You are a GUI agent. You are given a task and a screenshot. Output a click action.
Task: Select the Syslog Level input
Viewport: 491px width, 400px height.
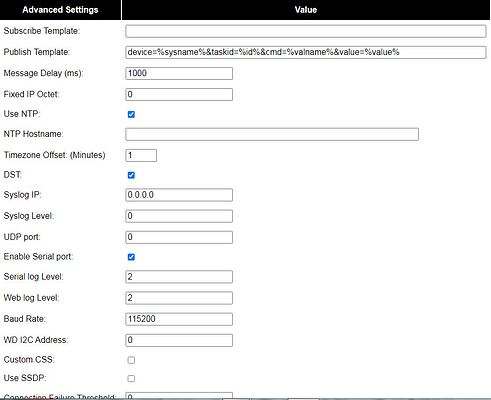[x=179, y=216]
